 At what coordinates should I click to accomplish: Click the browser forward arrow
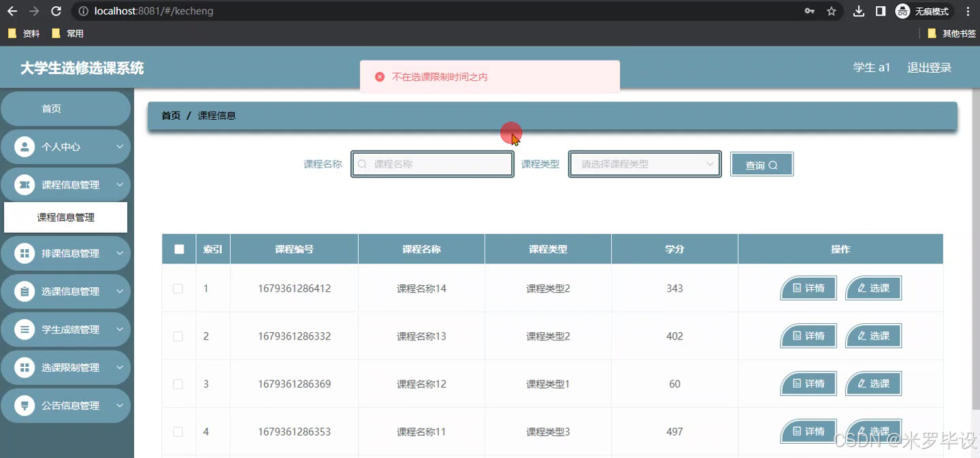tap(35, 11)
